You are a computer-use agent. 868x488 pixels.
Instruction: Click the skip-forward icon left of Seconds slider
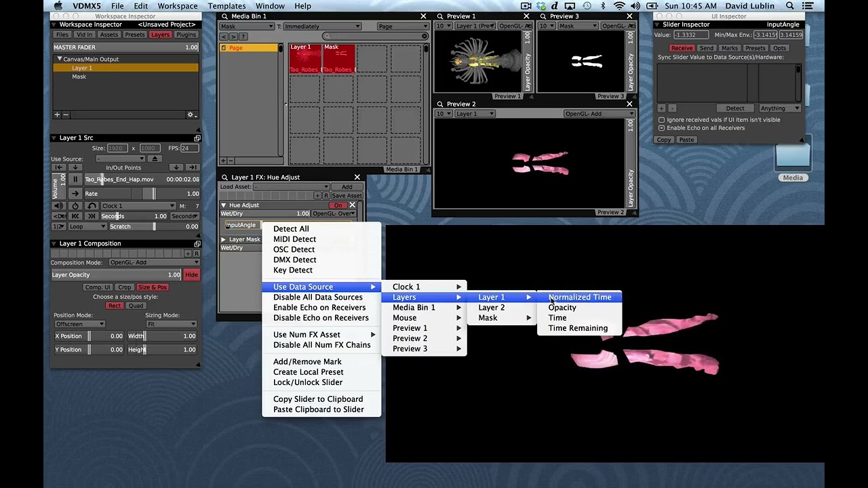pyautogui.click(x=92, y=216)
